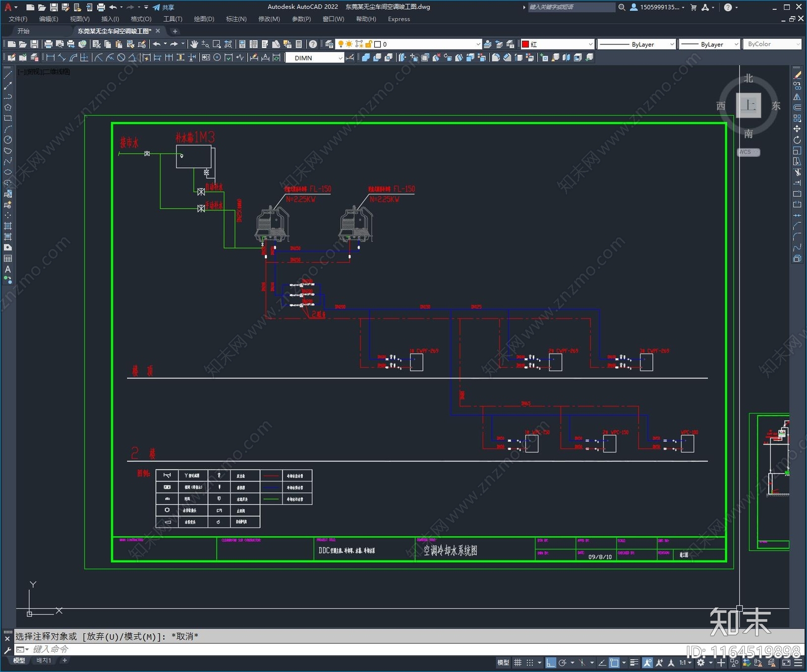
Task: Open the Layer Properties manager icon
Action: 329,44
